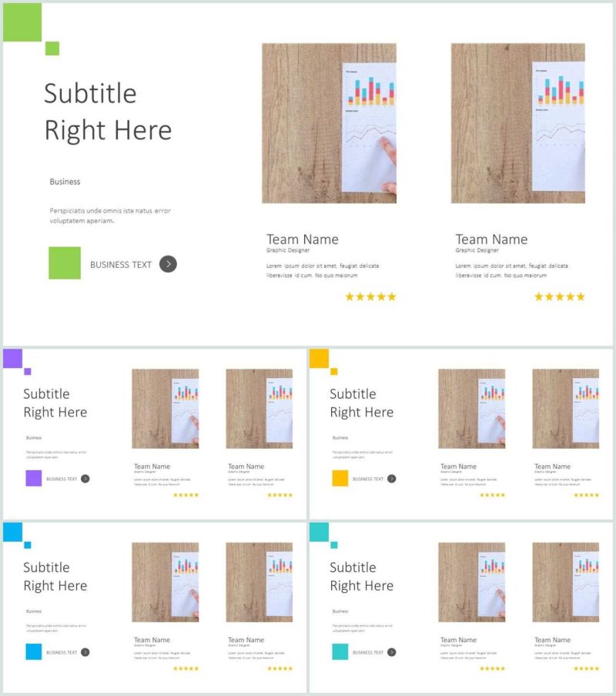Click the arrow circle icon in purple slide
The width and height of the screenshot is (616, 696).
click(x=85, y=479)
